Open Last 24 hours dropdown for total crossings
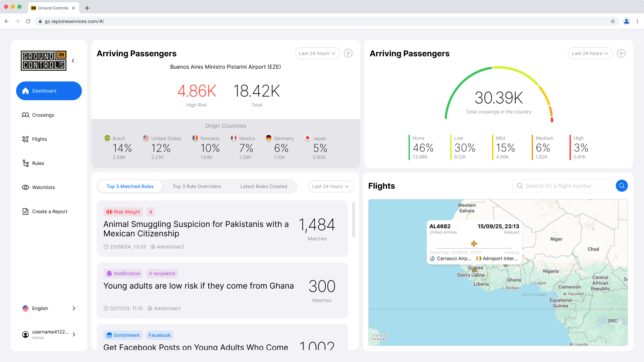644x362 pixels. click(x=590, y=53)
